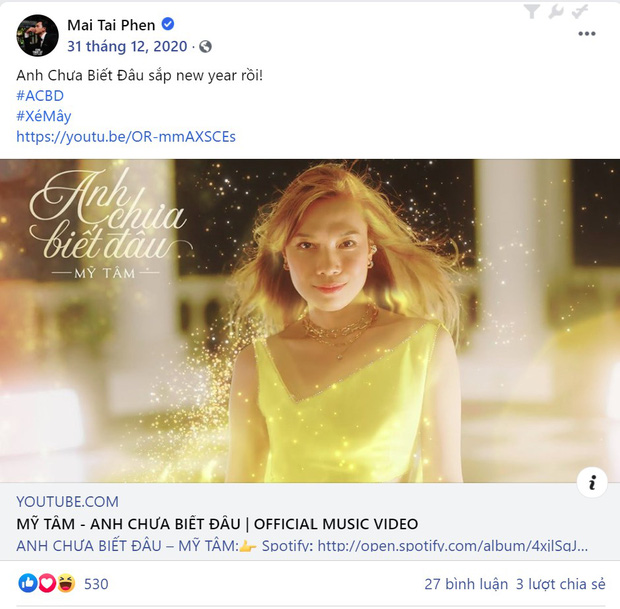Click the #ACBD hashtag

38,95
